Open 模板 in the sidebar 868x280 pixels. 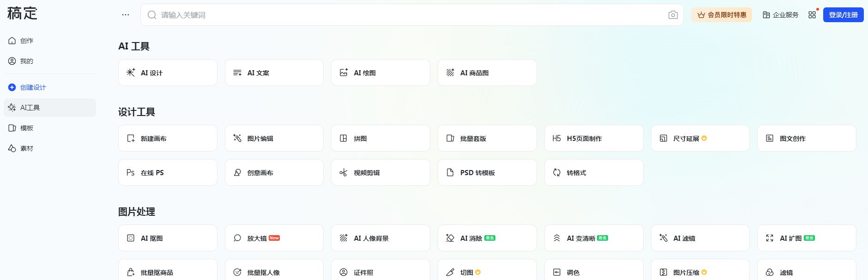[26, 128]
